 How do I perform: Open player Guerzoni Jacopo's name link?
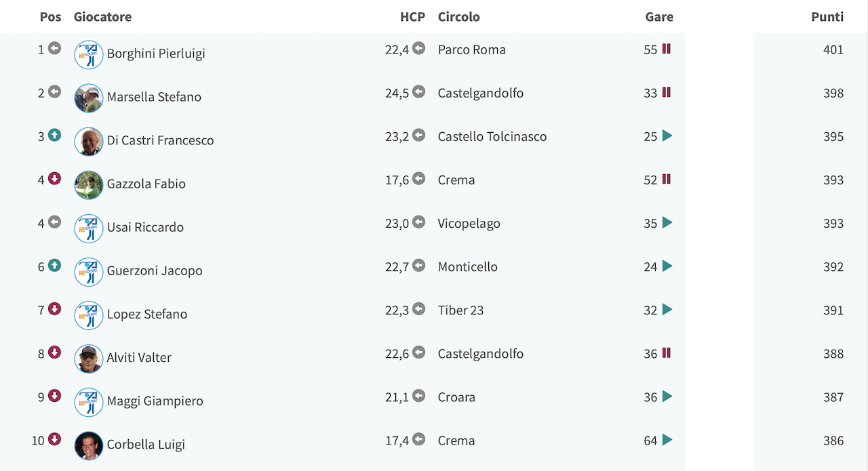tap(155, 270)
